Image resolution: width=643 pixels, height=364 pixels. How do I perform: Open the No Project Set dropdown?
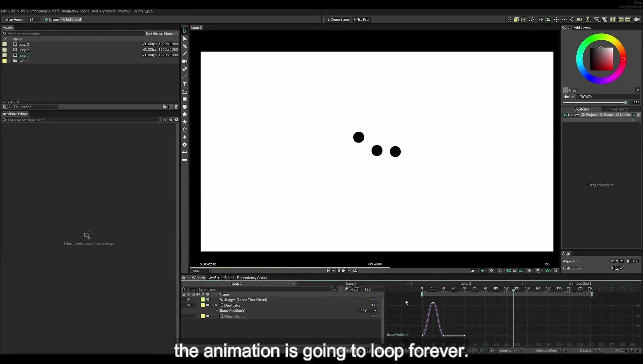[x=33, y=107]
